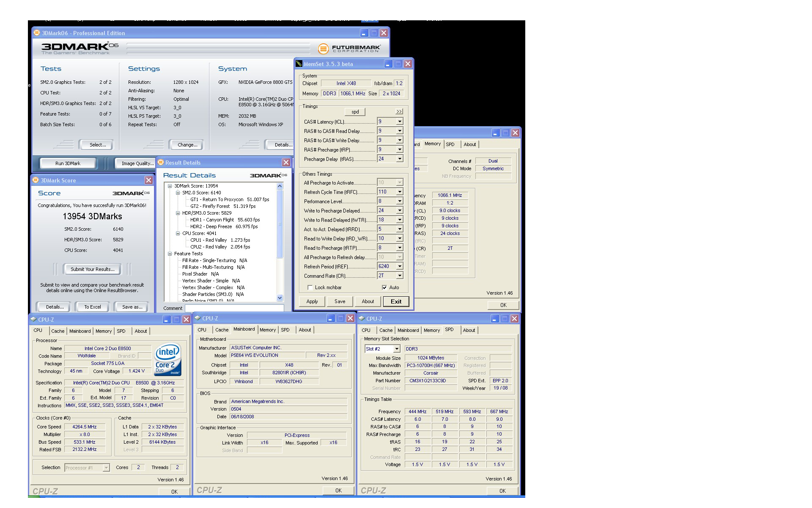
Task: Open the Refresh Period (tREF) dropdown
Action: pyautogui.click(x=399, y=266)
